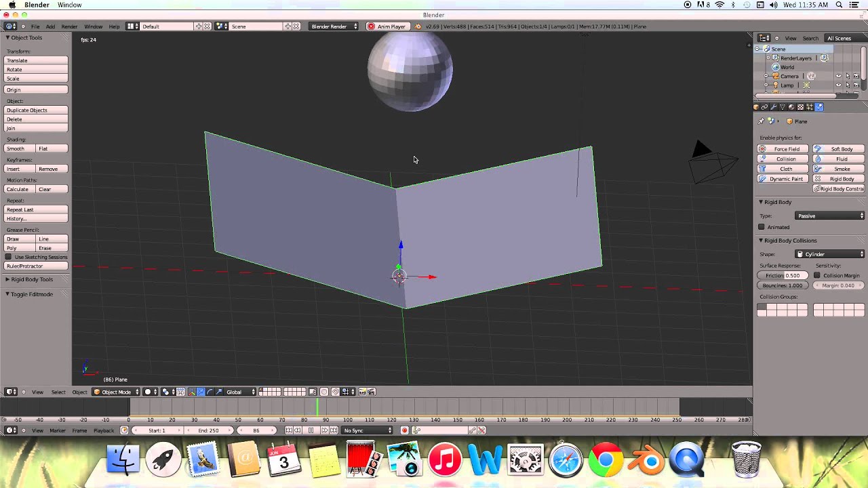This screenshot has height=488, width=868.
Task: Open the timeline Playback menu
Action: (104, 430)
